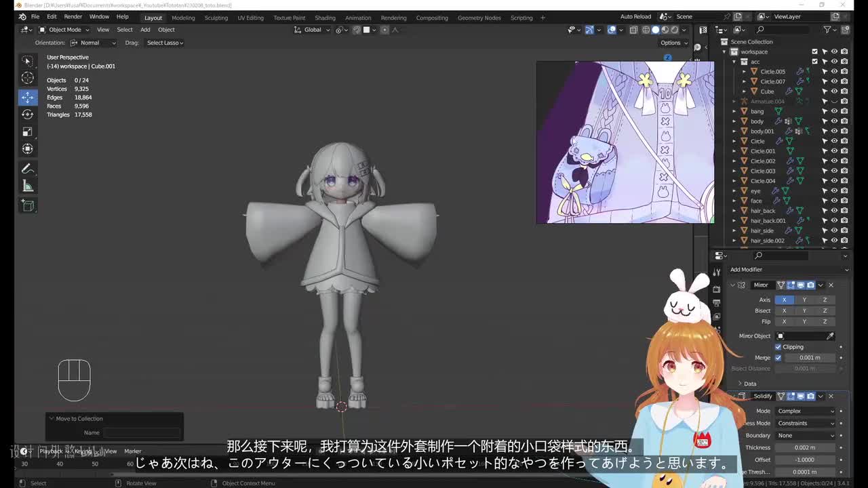
Task: Hide the bang object in viewport
Action: click(x=834, y=111)
